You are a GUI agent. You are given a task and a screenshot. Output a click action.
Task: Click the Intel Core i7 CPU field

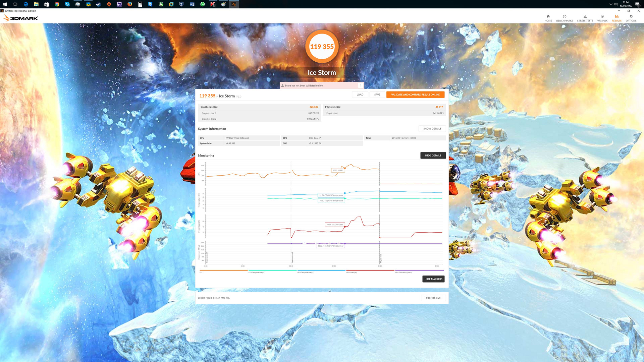335,138
